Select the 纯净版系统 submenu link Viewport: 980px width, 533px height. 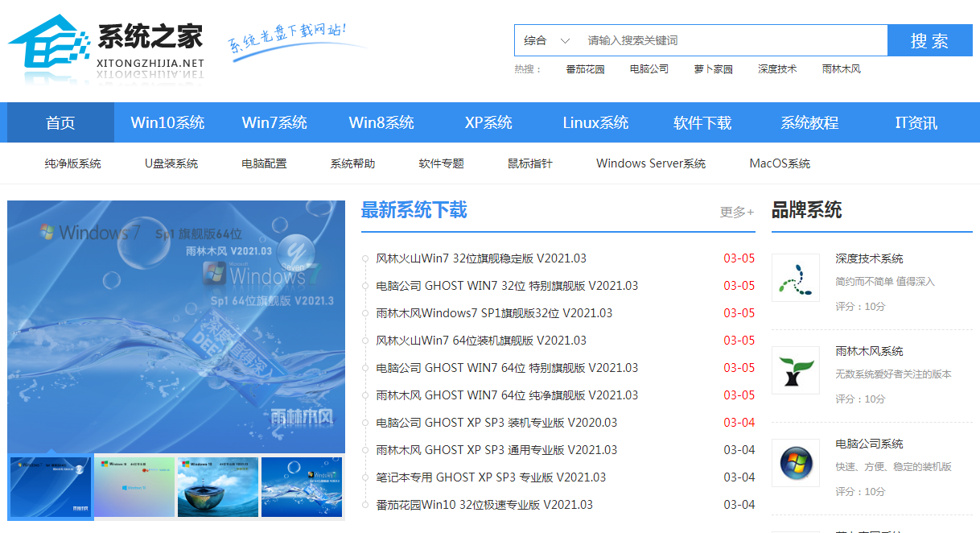click(72, 163)
